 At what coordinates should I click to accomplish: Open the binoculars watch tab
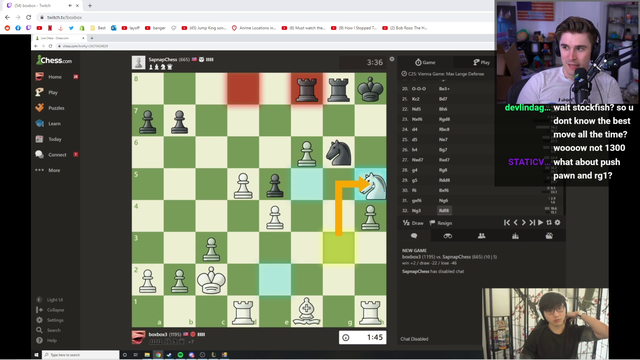click(448, 236)
